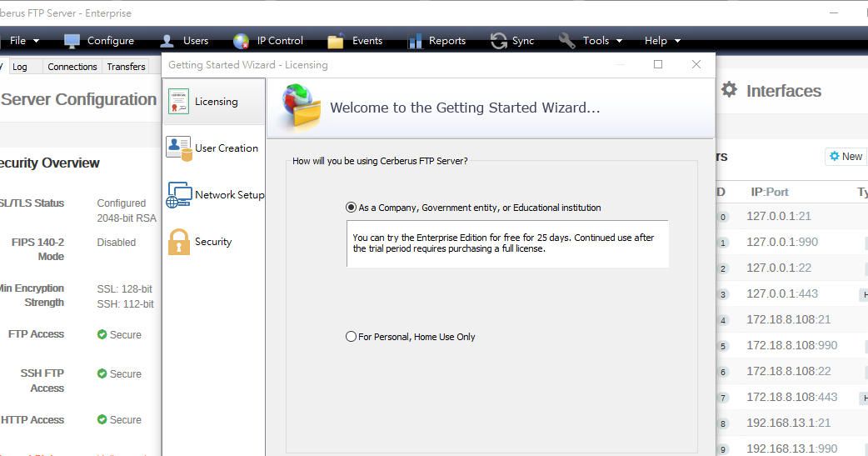Select interface row 172.18.8.108:990

[791, 345]
